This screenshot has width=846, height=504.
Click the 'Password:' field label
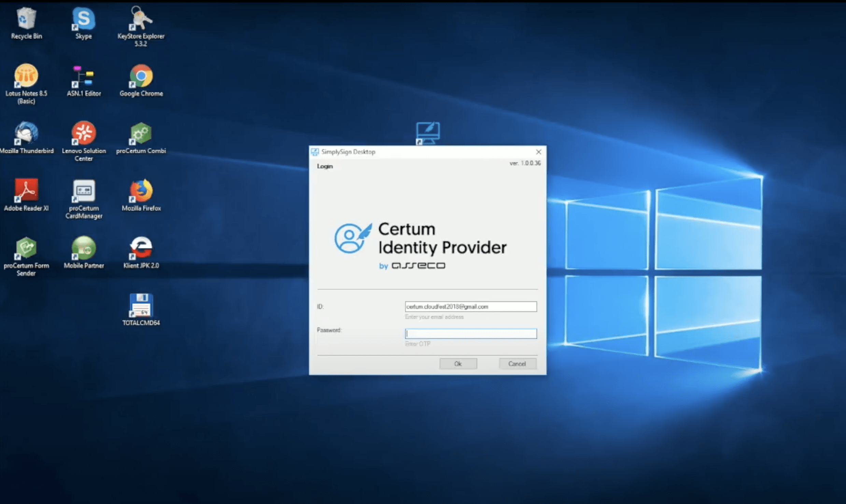coord(329,330)
